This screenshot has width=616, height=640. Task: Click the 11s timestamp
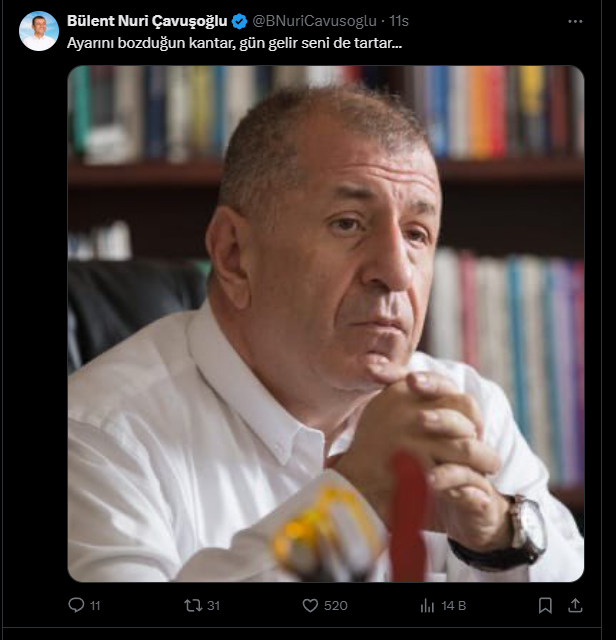point(398,21)
